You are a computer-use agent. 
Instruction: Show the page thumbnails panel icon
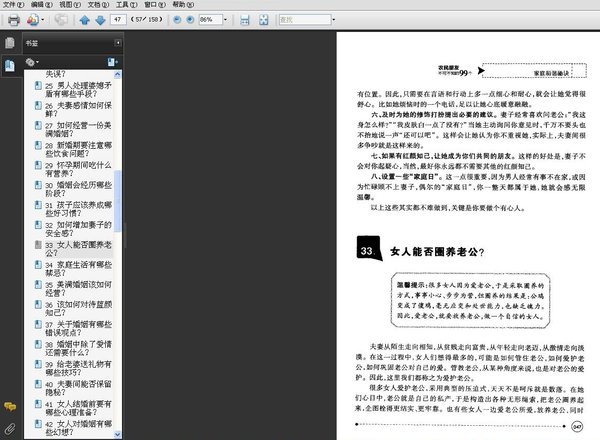coord(10,43)
